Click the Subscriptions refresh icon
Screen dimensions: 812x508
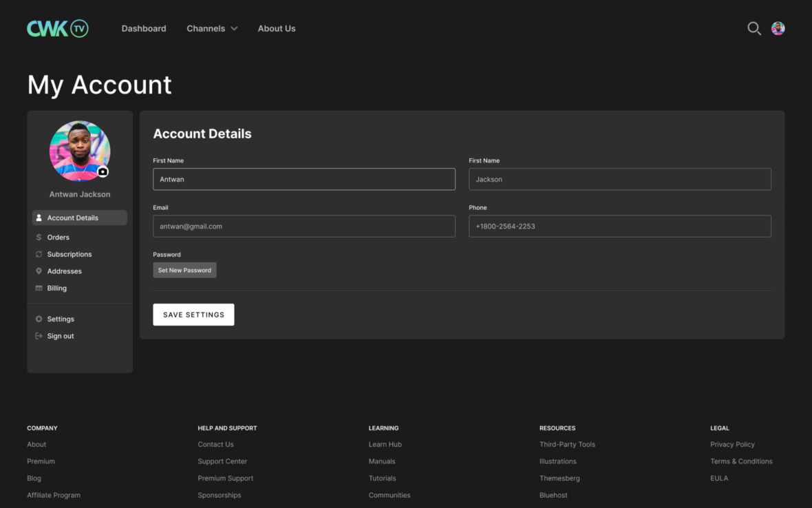point(37,254)
